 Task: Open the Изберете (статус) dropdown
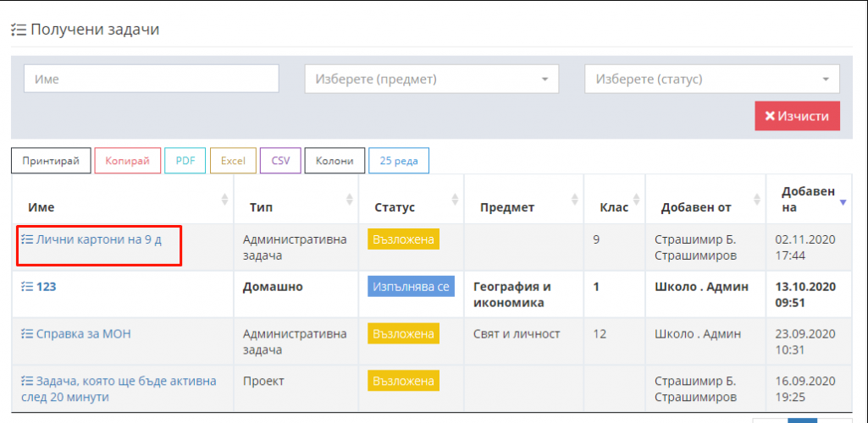tap(711, 80)
